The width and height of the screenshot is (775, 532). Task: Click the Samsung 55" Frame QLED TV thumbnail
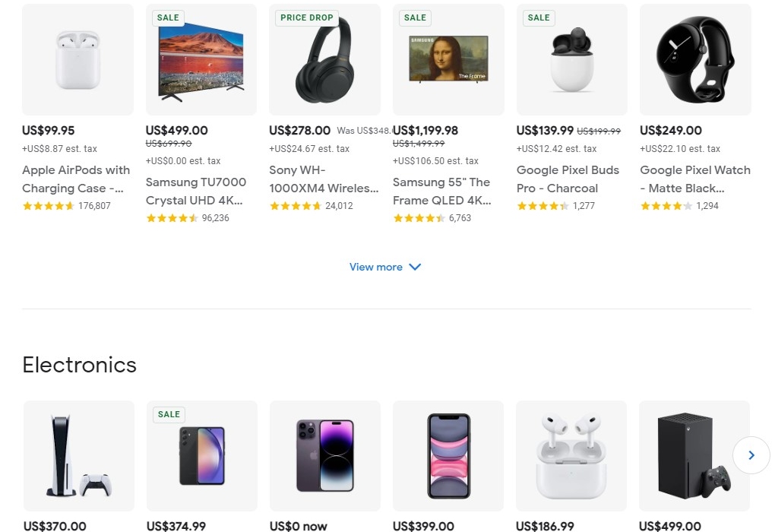point(448,59)
